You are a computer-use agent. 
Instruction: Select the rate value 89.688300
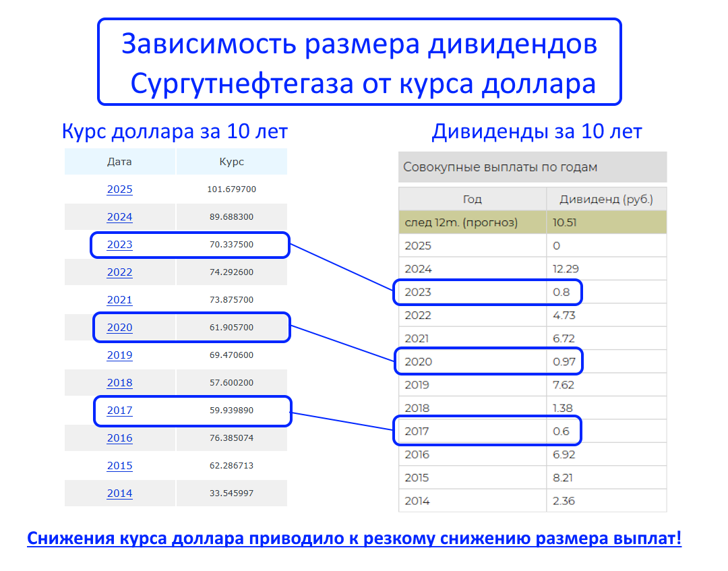tap(232, 217)
